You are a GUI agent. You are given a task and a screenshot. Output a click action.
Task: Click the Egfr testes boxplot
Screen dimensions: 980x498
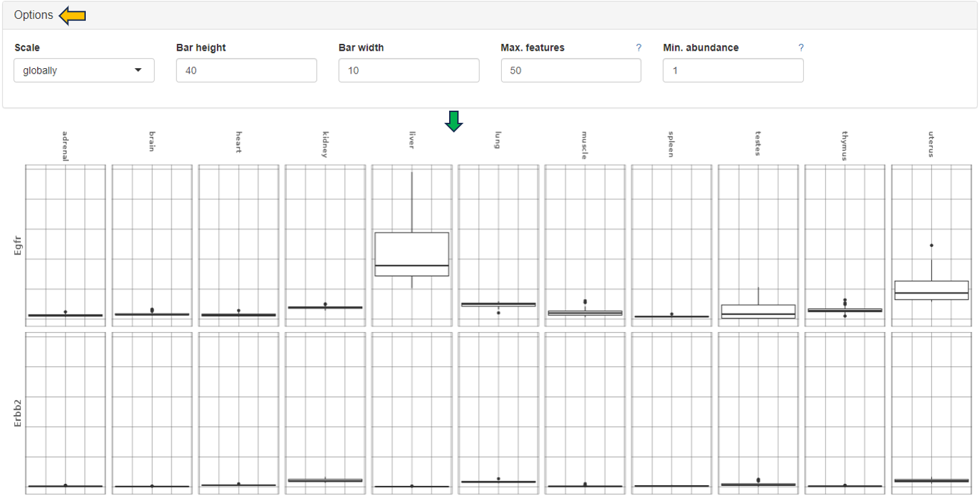point(758,311)
